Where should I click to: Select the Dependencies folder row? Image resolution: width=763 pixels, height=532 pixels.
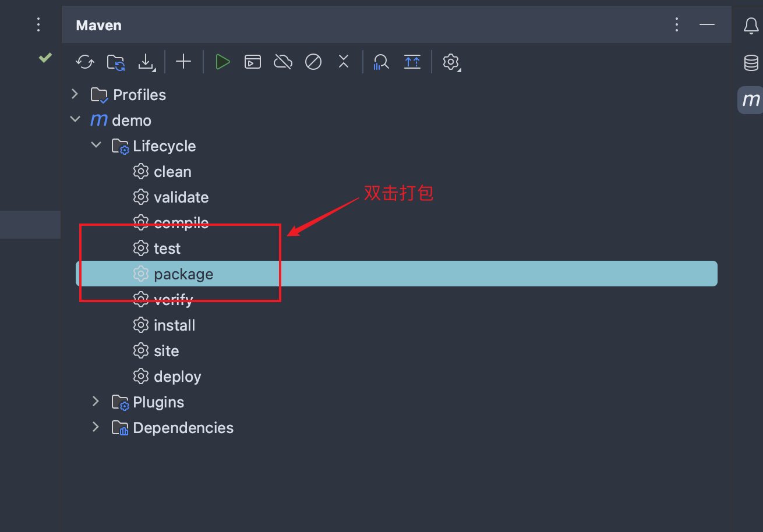[396, 428]
